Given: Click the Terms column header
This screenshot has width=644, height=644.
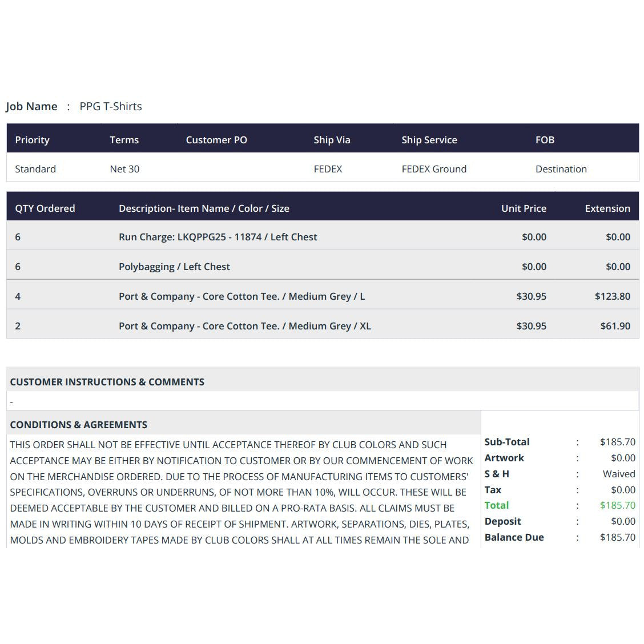Looking at the screenshot, I should tap(124, 140).
